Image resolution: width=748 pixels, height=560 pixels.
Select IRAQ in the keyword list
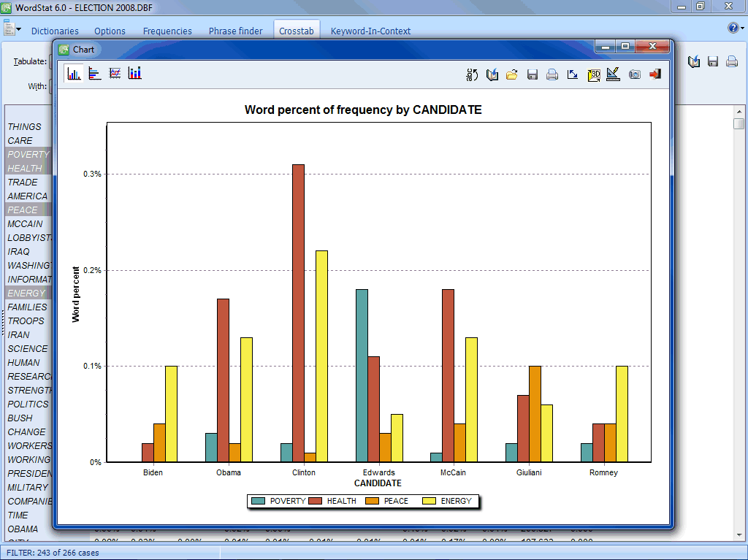[19, 252]
